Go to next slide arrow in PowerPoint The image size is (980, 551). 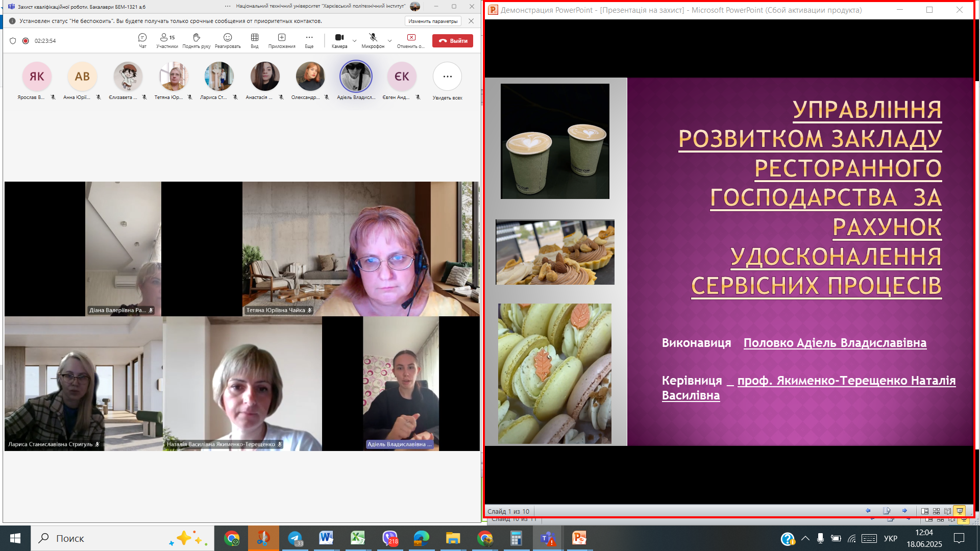click(904, 511)
